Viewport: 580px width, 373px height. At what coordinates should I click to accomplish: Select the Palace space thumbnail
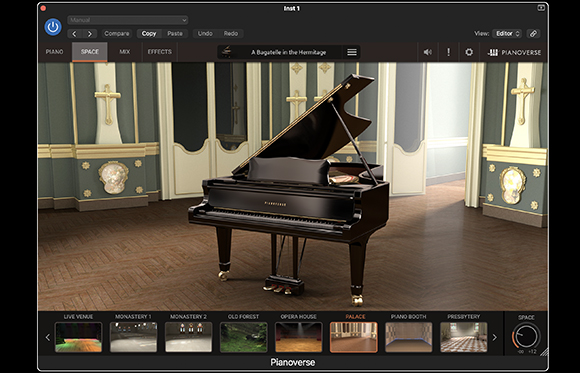[354, 337]
